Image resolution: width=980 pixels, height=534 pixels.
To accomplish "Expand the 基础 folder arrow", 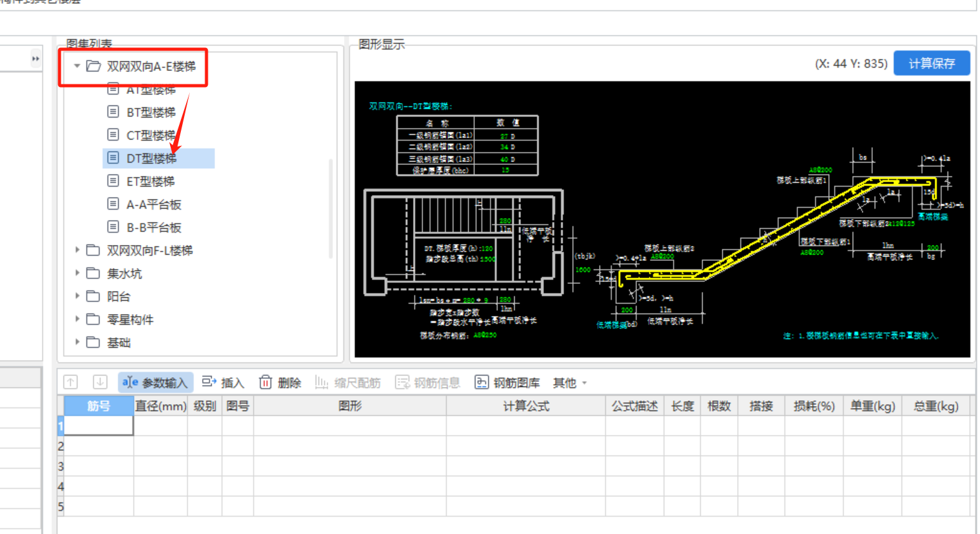I will click(77, 342).
